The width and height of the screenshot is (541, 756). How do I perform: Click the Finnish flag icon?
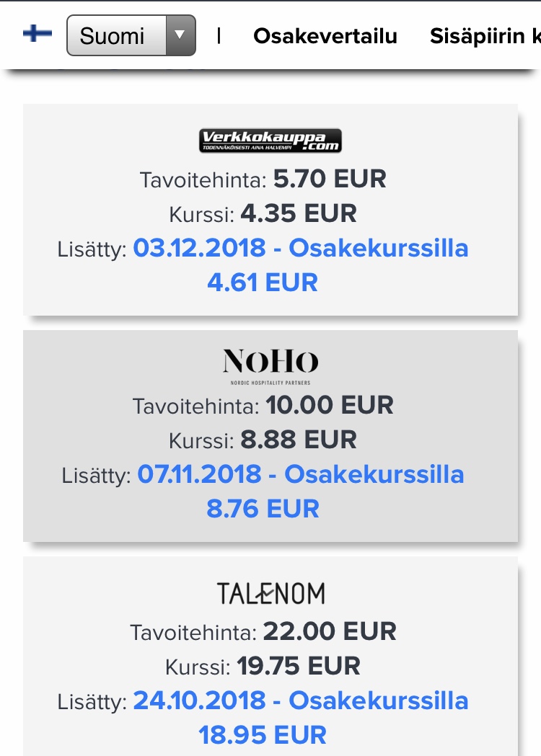tap(38, 34)
